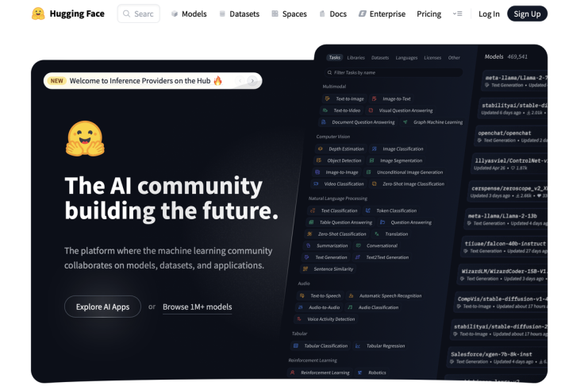588x386 pixels.
Task: Pick the Translation task tag
Action: 396,234
